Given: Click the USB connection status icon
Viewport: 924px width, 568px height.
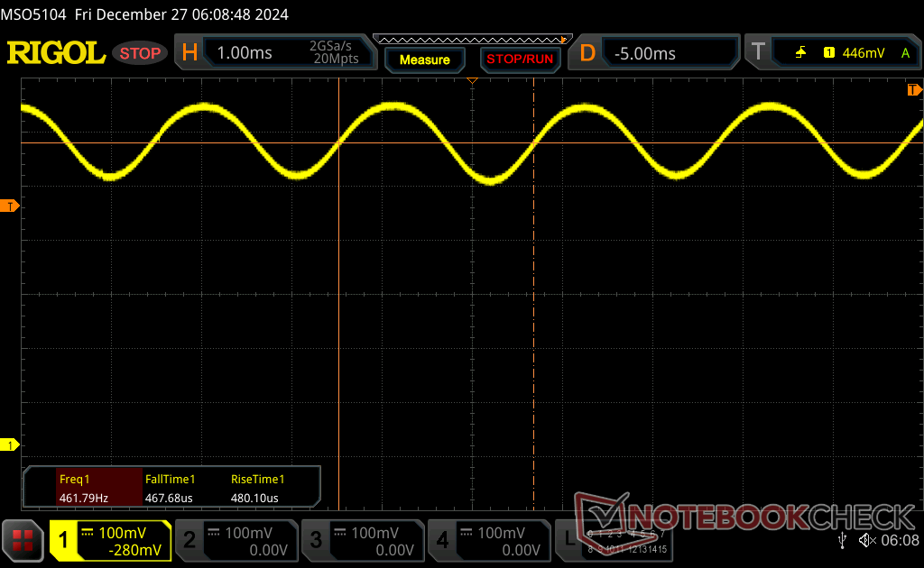Looking at the screenshot, I should [x=842, y=540].
